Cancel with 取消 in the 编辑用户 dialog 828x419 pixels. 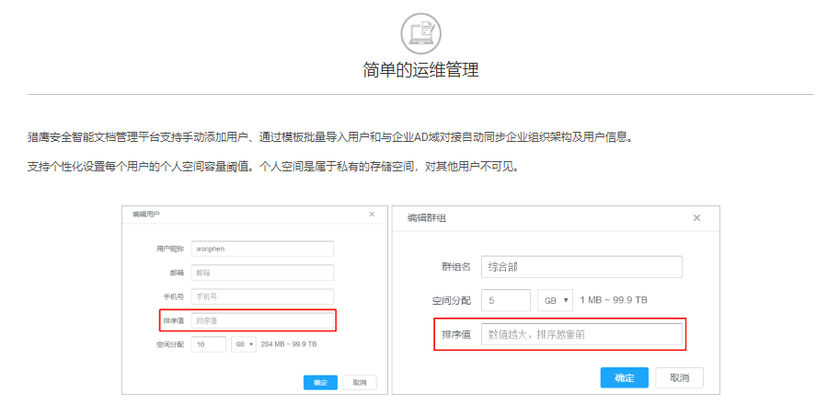coord(360,383)
